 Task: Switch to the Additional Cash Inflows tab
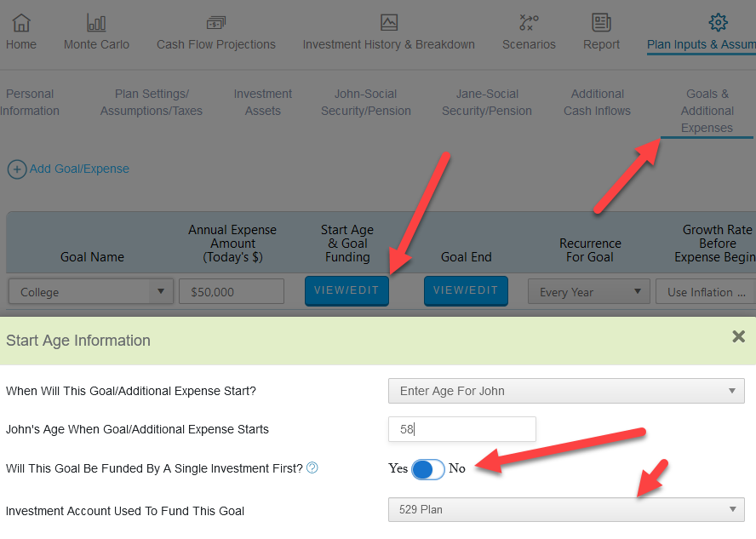click(x=598, y=102)
